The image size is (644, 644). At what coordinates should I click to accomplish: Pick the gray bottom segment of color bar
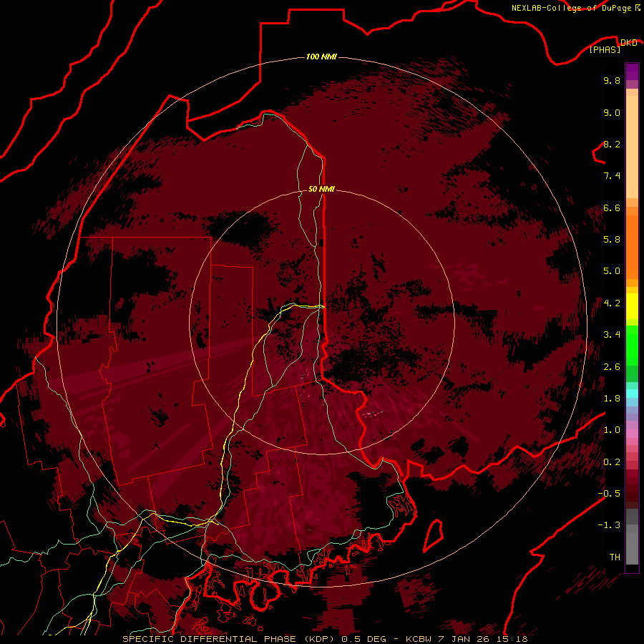(632, 548)
